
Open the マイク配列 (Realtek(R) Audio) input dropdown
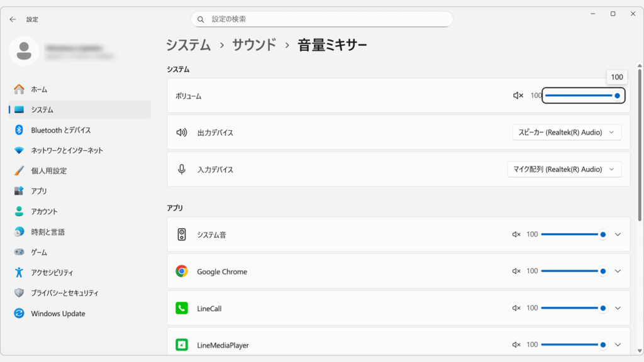pos(563,169)
